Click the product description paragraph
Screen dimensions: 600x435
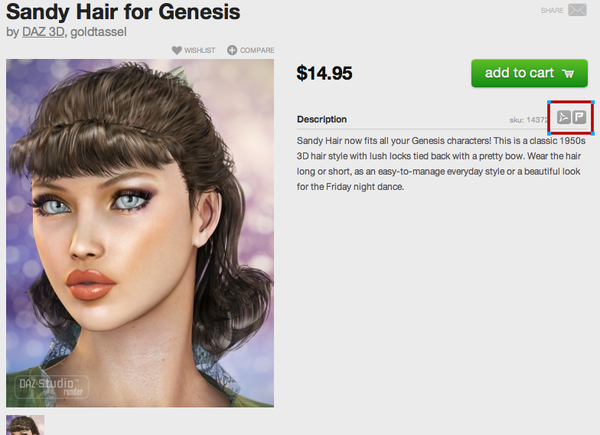coord(441,164)
